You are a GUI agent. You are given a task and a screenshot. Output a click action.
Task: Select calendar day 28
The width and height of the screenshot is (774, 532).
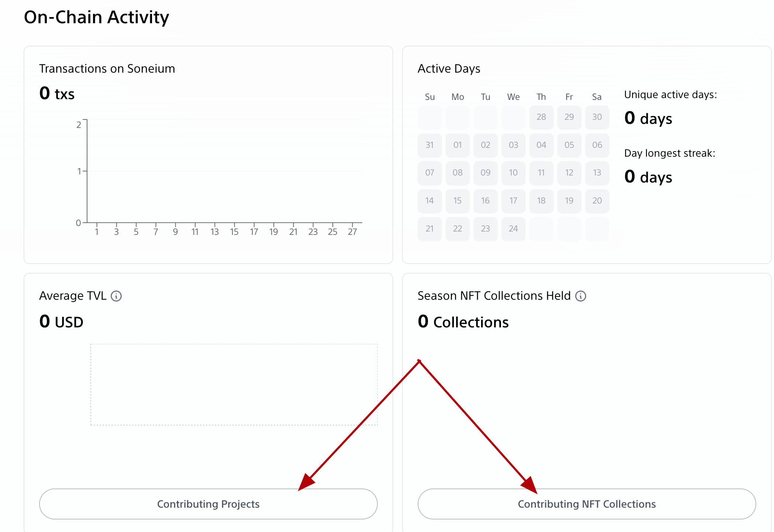541,117
